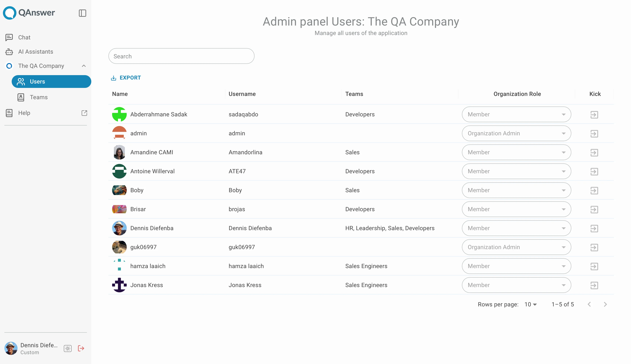Change rows per page dropdown

pyautogui.click(x=530, y=304)
